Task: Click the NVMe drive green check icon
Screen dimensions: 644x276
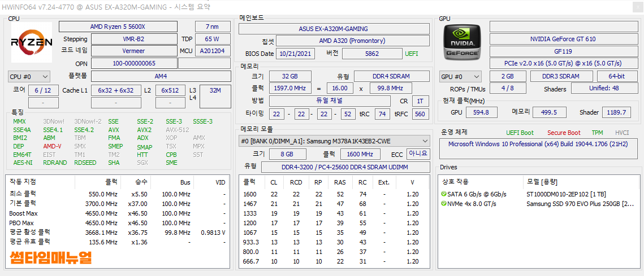Action: coord(444,204)
